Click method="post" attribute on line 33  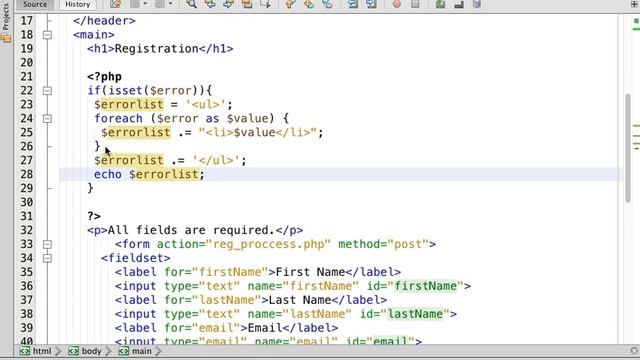tap(383, 244)
